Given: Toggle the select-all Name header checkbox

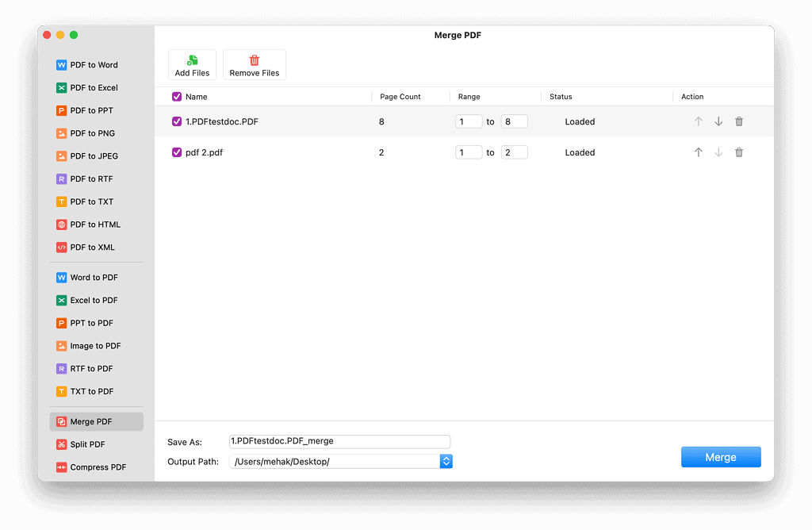Looking at the screenshot, I should (177, 97).
